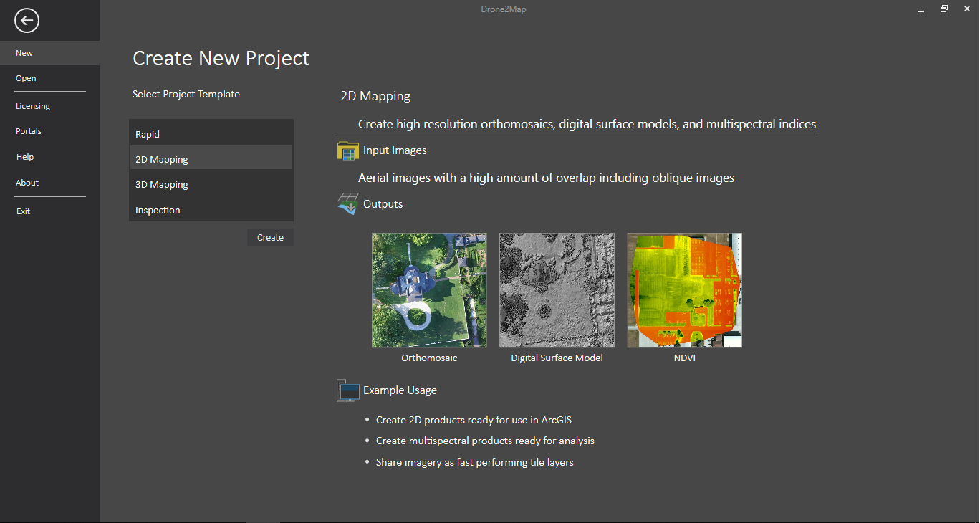Screen dimensions: 980x523
Task: Click the Outputs layers icon
Action: 347,204
